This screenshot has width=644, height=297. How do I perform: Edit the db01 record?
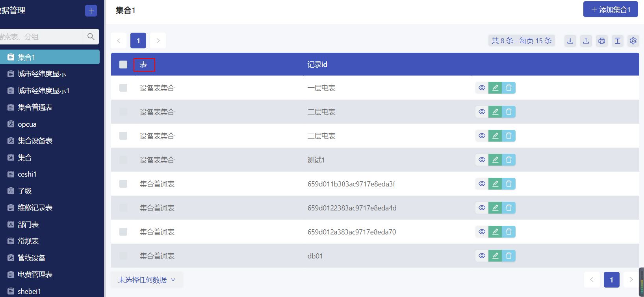coord(495,256)
